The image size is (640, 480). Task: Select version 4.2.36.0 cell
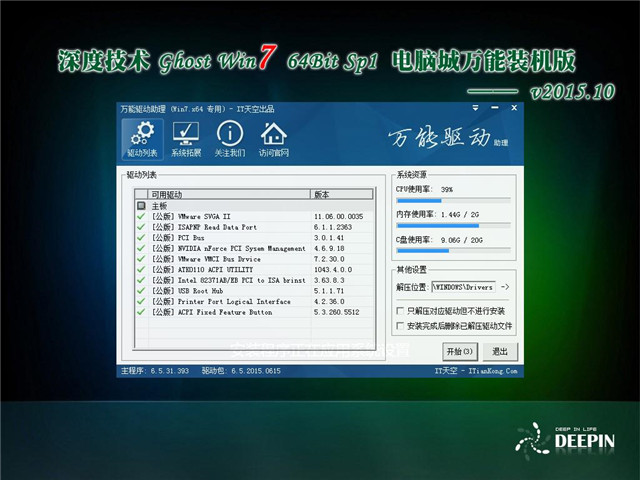pyautogui.click(x=329, y=301)
